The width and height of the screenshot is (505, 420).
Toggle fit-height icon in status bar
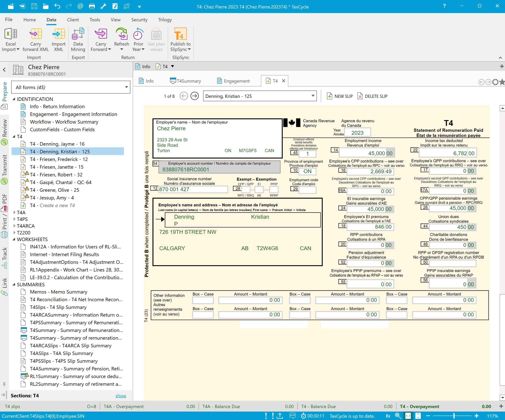tap(418, 416)
